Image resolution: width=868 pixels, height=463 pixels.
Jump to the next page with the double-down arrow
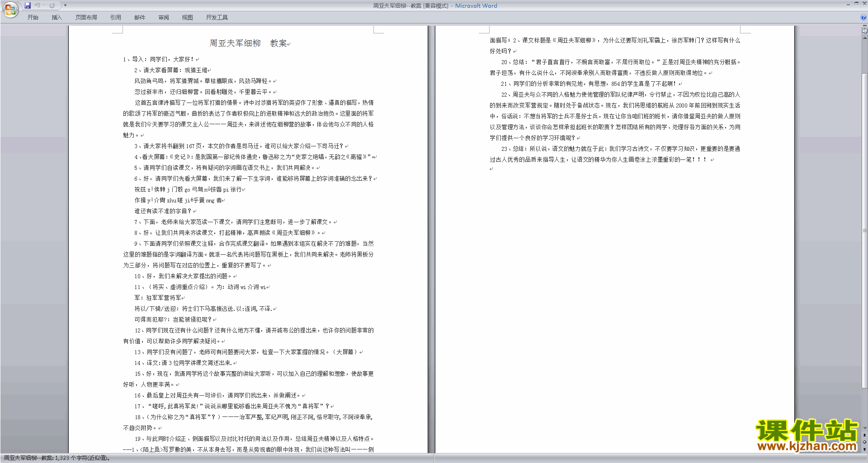[864, 449]
